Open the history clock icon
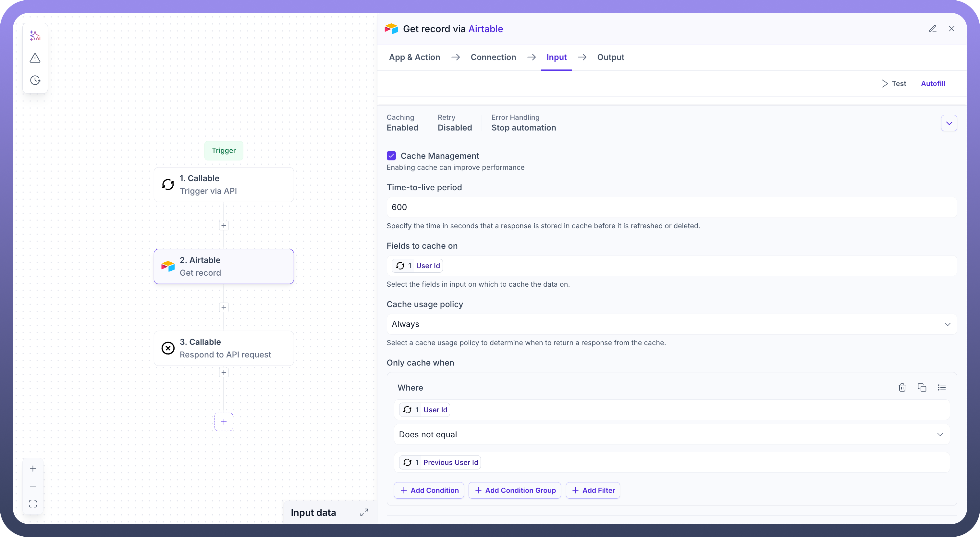Image resolution: width=980 pixels, height=537 pixels. point(35,80)
